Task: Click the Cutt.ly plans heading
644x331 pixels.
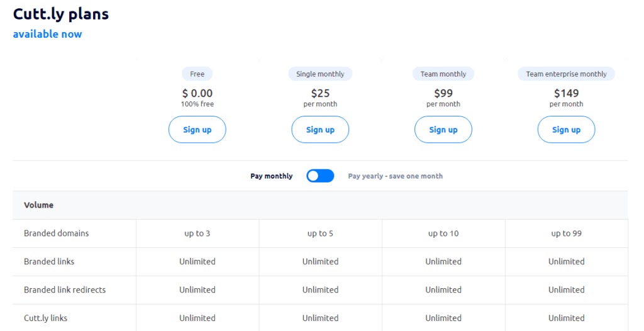Action: point(61,14)
